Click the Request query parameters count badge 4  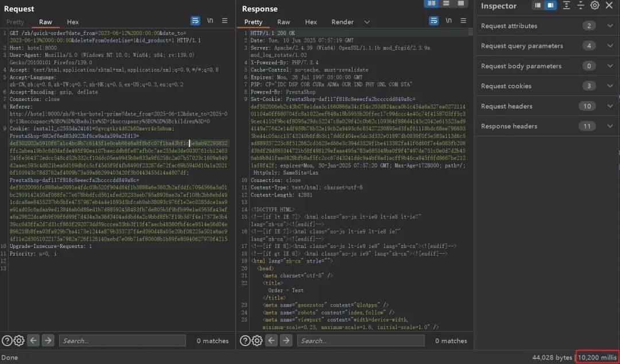[x=589, y=46]
